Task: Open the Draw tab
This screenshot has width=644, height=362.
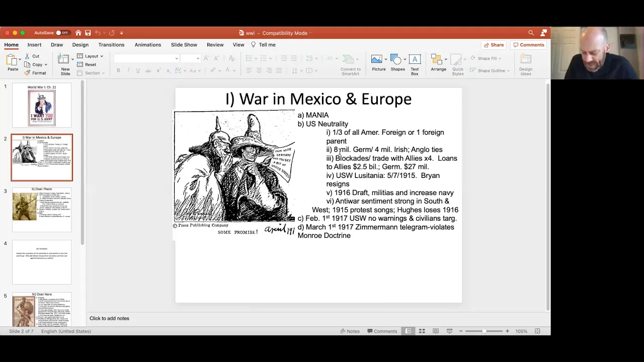Action: coord(57,45)
